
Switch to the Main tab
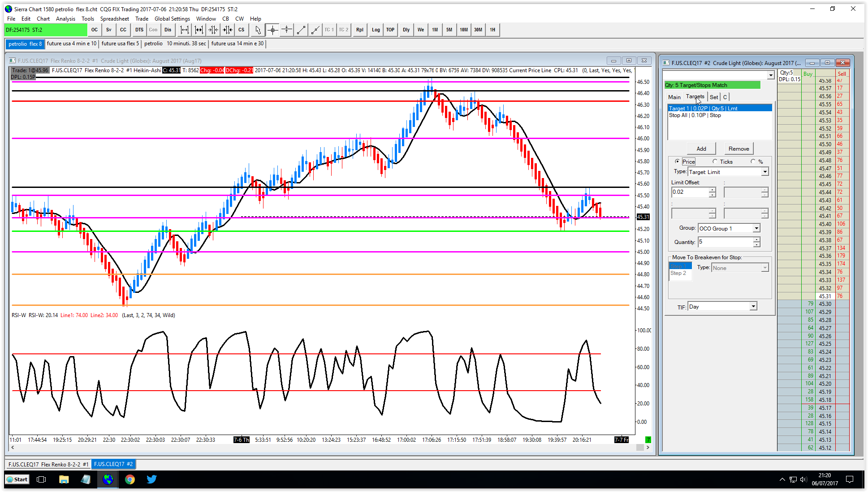[674, 97]
